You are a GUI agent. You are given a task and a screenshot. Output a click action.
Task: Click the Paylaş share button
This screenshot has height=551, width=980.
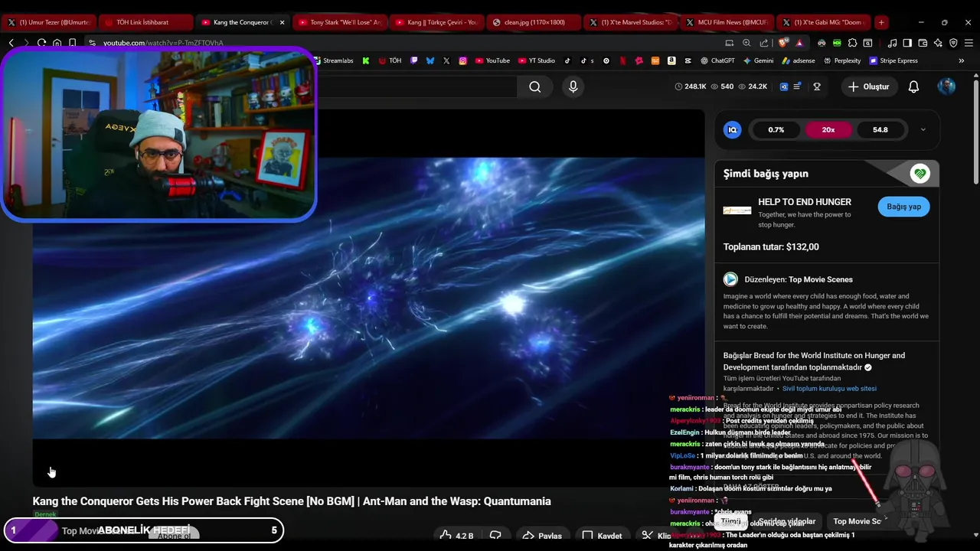click(542, 536)
